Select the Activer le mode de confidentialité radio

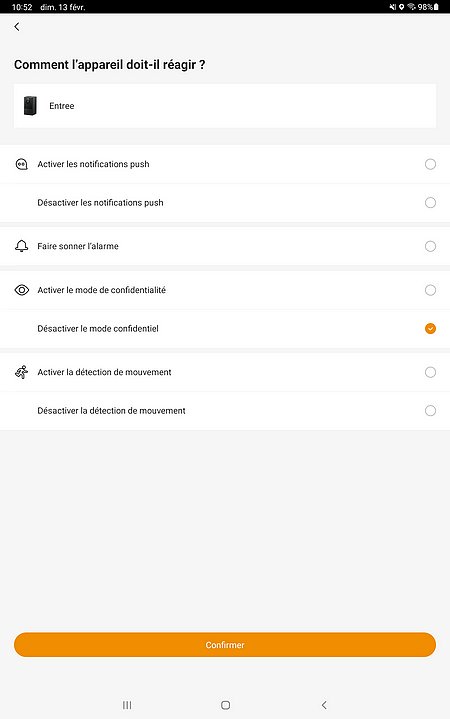pos(430,290)
